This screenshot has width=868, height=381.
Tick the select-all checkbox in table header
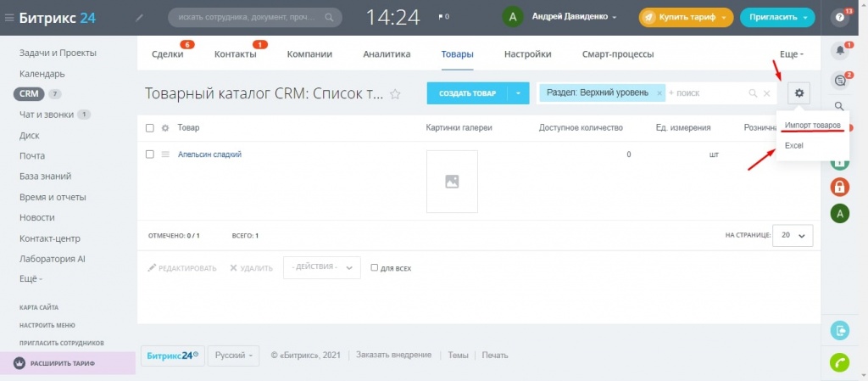(x=150, y=128)
